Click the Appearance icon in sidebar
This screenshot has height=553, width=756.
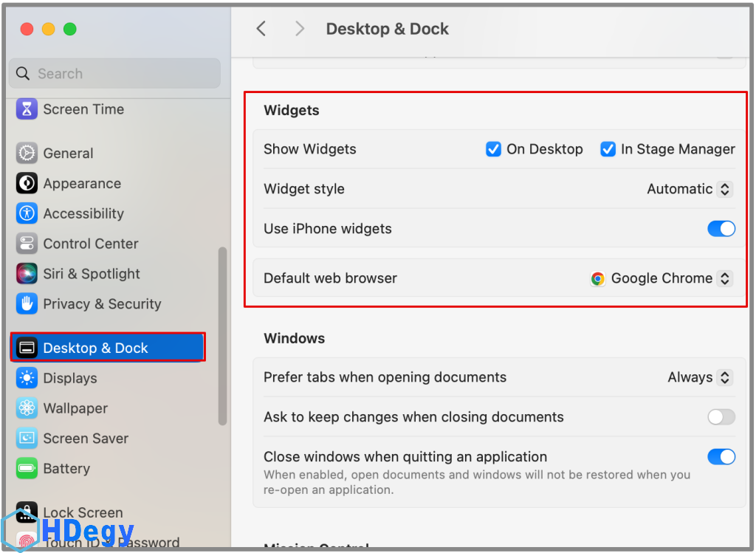point(27,184)
